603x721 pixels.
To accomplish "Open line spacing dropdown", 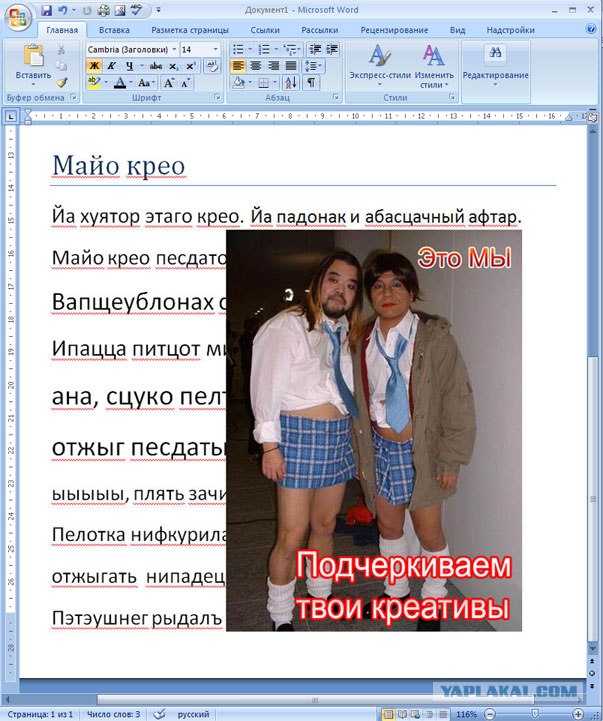I will click(x=313, y=66).
